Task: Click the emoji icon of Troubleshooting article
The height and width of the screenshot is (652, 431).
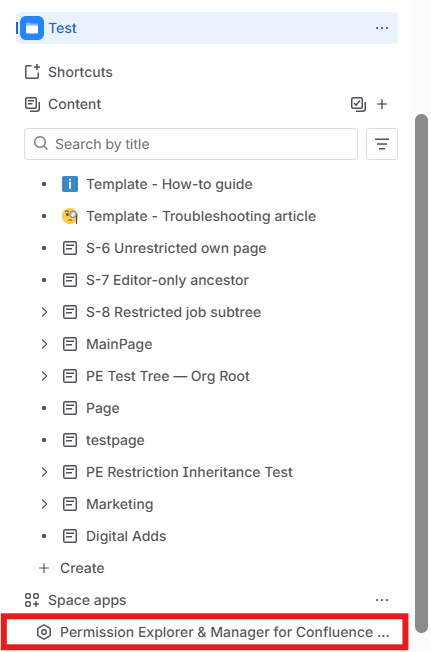Action: point(70,216)
